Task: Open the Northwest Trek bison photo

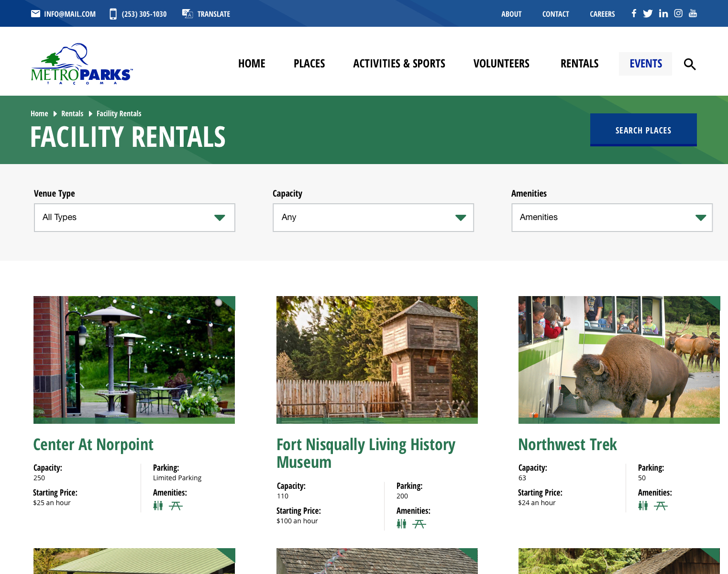Action: pos(619,360)
